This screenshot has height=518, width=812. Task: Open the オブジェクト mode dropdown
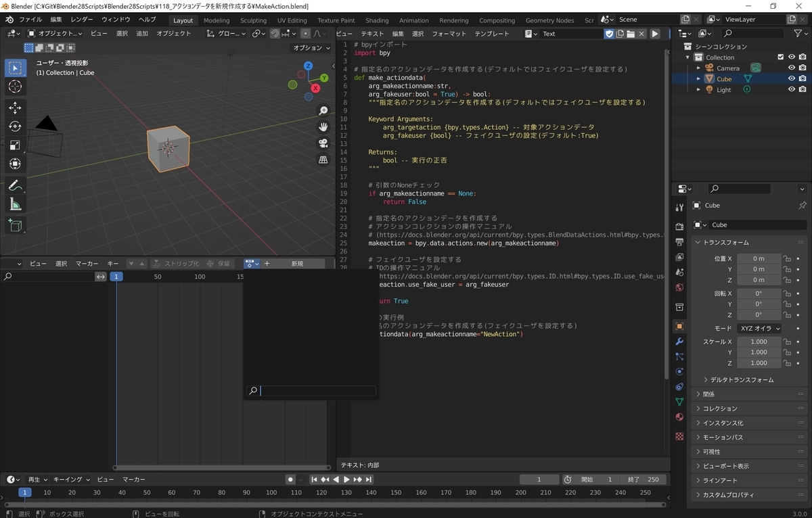(x=55, y=33)
